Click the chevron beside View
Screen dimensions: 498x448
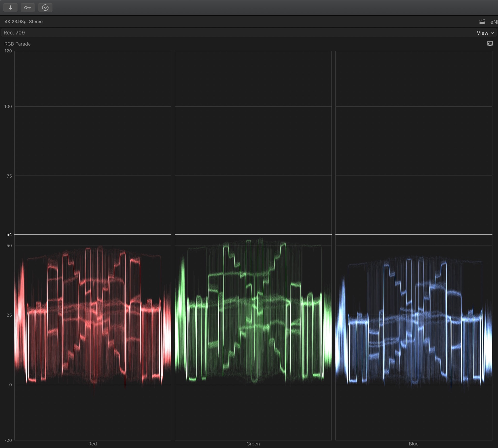coord(492,33)
